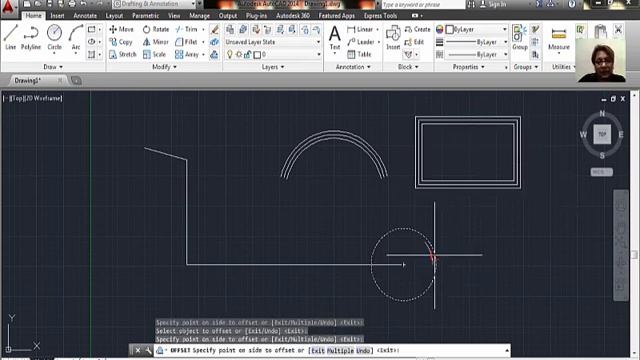
Task: Open command line customization wrench
Action: 148,350
